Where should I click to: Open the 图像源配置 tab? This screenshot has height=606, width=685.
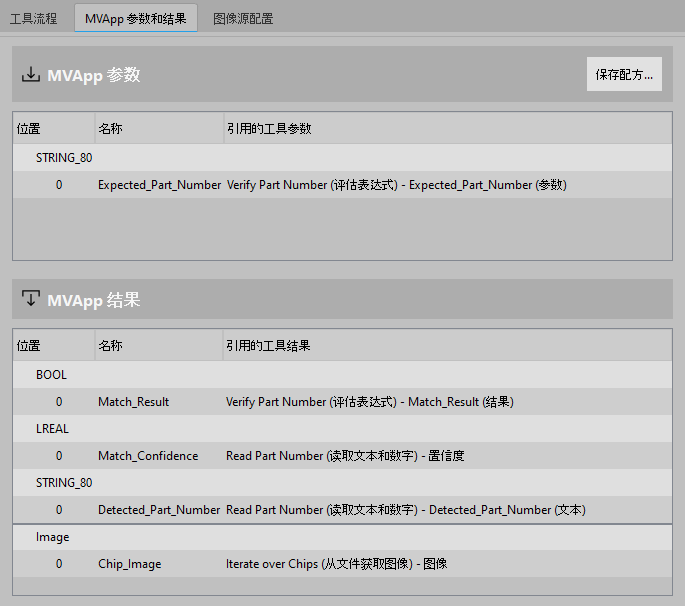[x=243, y=18]
